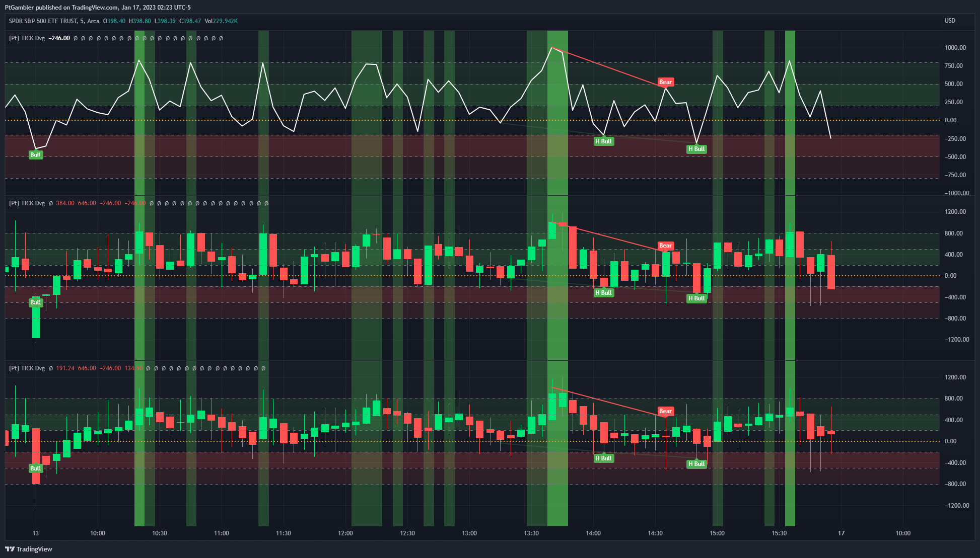The width and height of the screenshot is (980, 558).
Task: Click the Vol 229.942K value in the header
Action: pos(221,21)
